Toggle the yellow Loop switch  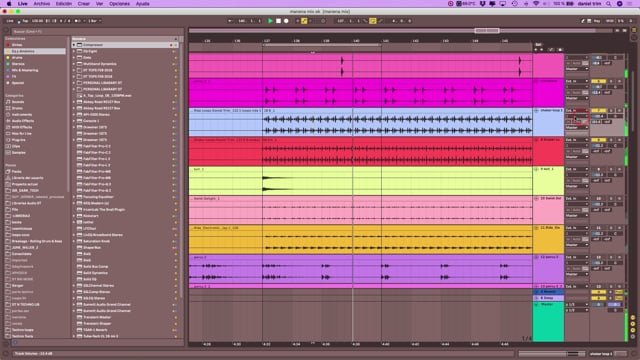[373, 21]
